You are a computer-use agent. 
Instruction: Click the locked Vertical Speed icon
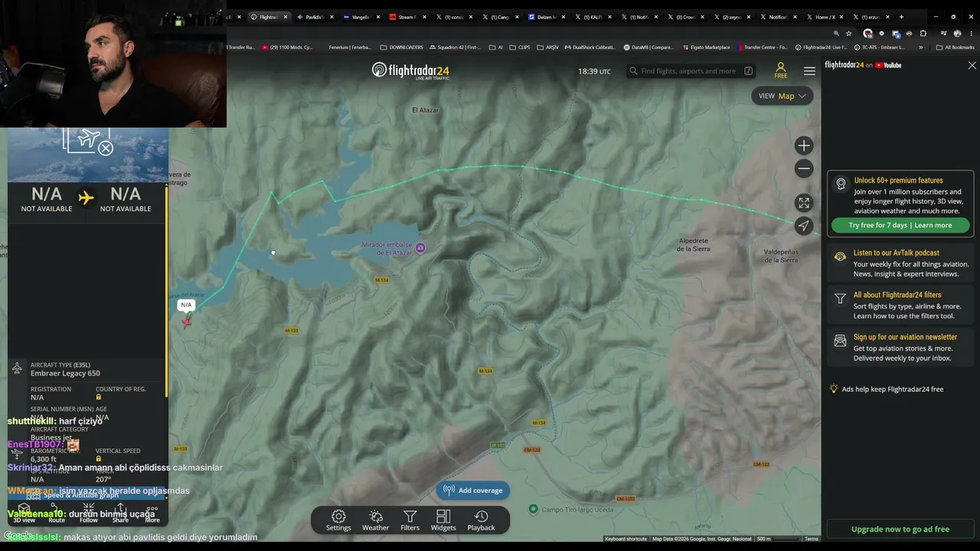coord(99,459)
